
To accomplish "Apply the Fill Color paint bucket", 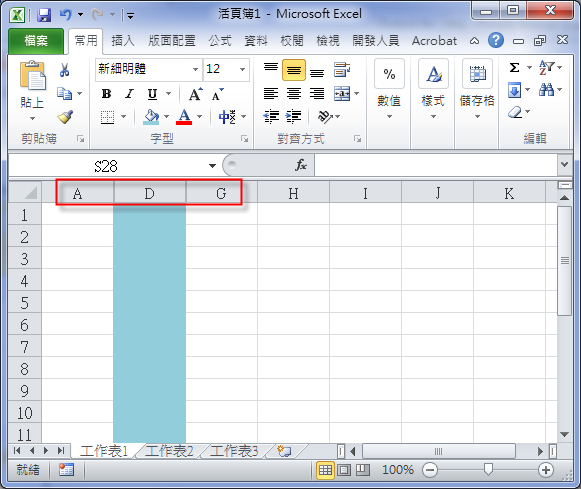I will [x=151, y=117].
